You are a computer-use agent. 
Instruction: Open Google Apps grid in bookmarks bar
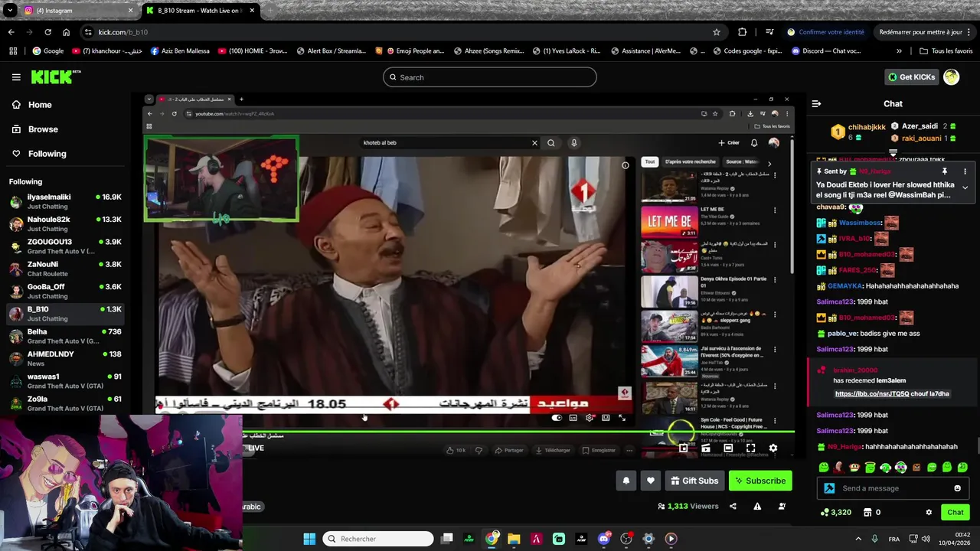pyautogui.click(x=13, y=51)
